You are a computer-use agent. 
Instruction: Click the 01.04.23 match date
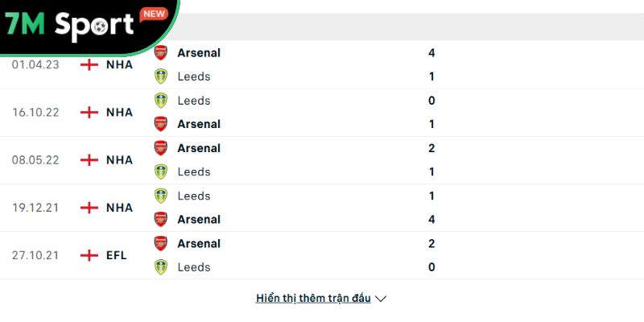click(x=34, y=64)
